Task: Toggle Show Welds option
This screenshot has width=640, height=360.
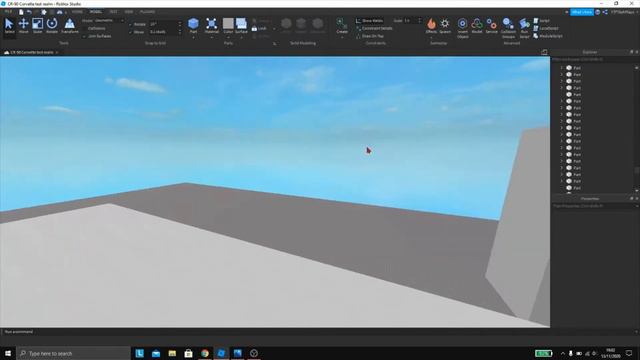Action: (x=369, y=20)
